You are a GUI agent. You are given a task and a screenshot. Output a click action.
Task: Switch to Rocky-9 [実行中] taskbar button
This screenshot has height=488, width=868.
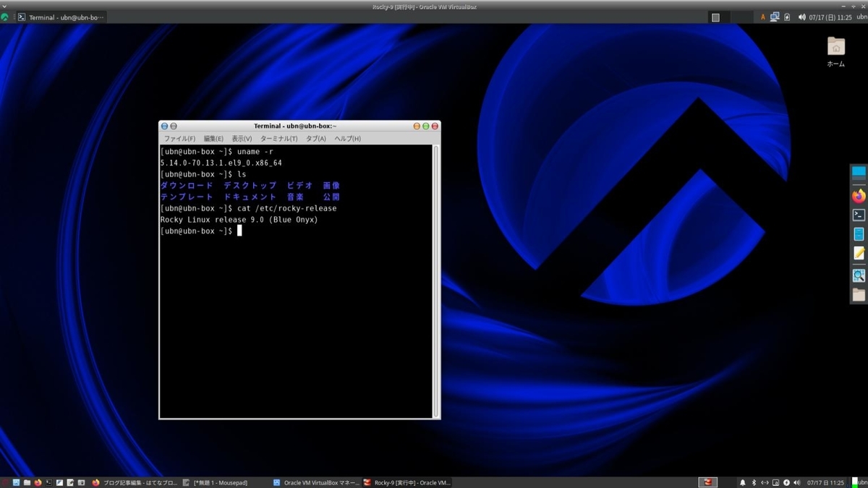[407, 482]
